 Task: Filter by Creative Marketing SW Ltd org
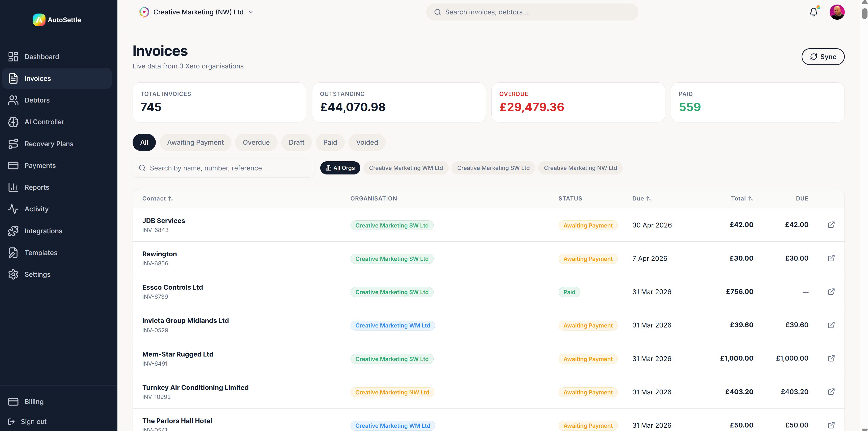click(x=493, y=168)
